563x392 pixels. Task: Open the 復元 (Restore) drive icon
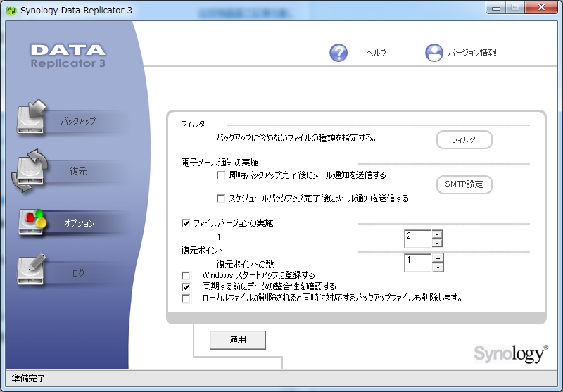30,170
